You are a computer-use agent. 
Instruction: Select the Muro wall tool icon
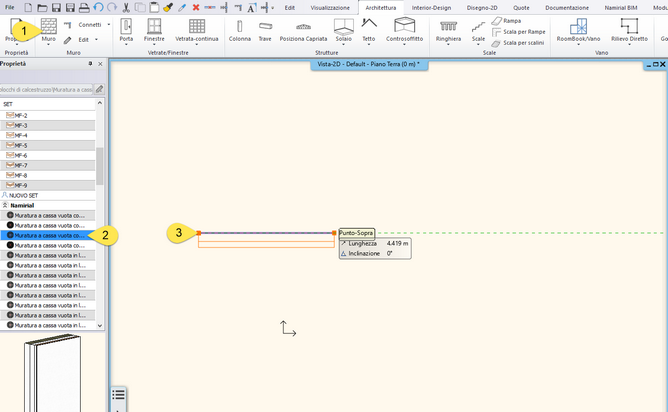pyautogui.click(x=49, y=26)
